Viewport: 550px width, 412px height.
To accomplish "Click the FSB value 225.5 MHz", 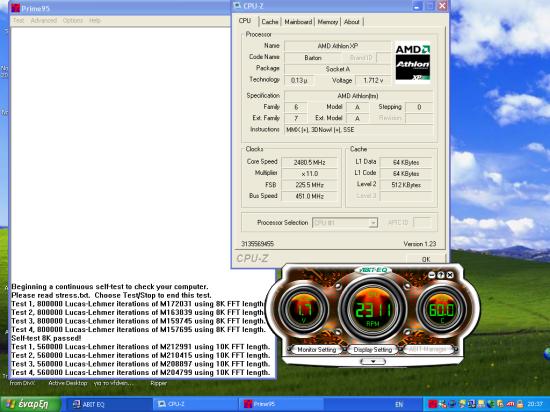I will click(x=309, y=185).
